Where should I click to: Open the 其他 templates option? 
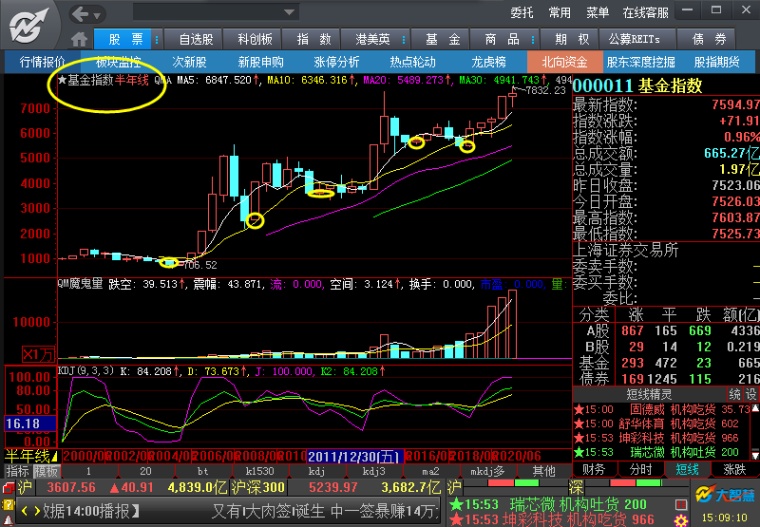(544, 471)
